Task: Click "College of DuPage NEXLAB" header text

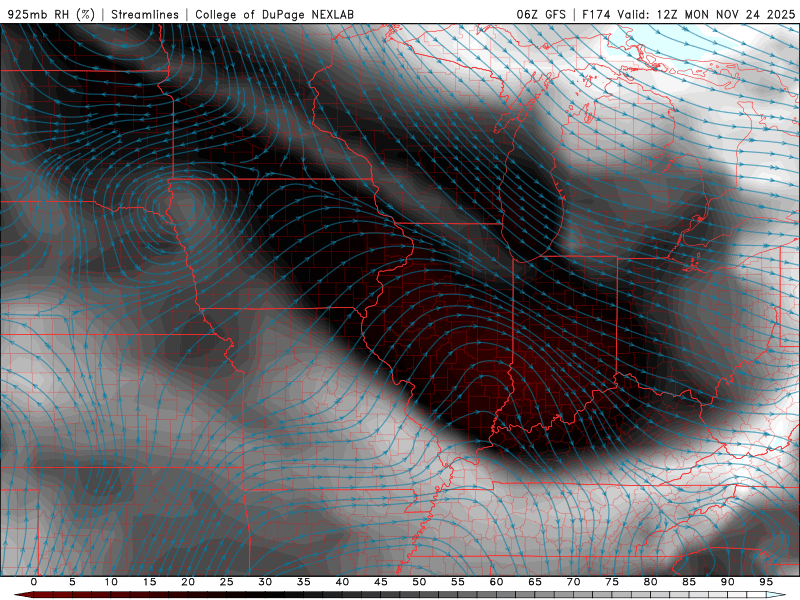Action: [x=274, y=14]
